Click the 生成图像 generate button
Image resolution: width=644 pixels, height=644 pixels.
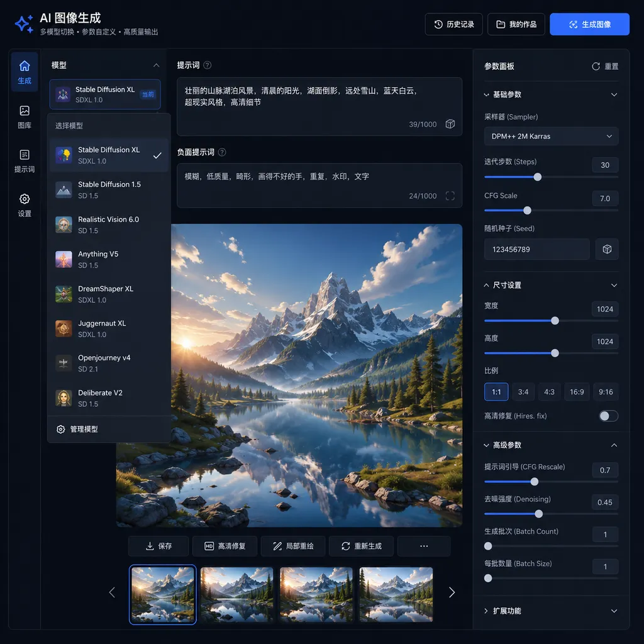coord(589,25)
